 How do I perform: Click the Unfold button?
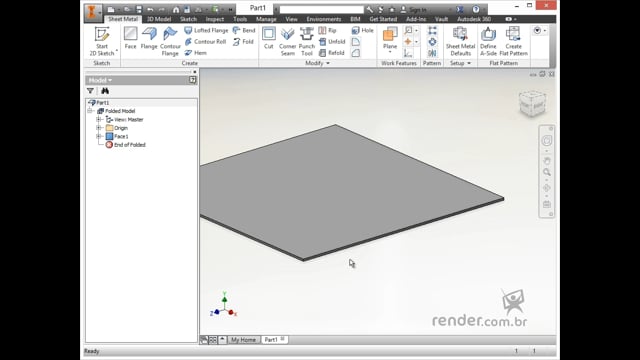click(332, 42)
